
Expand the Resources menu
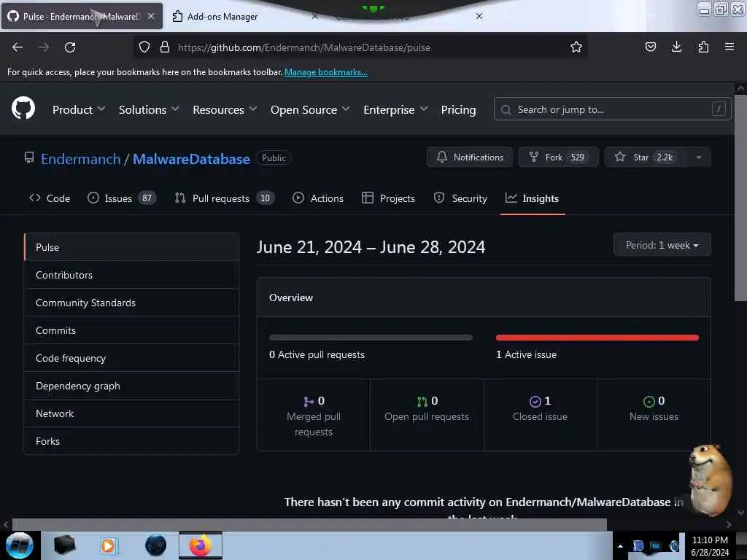(x=225, y=109)
